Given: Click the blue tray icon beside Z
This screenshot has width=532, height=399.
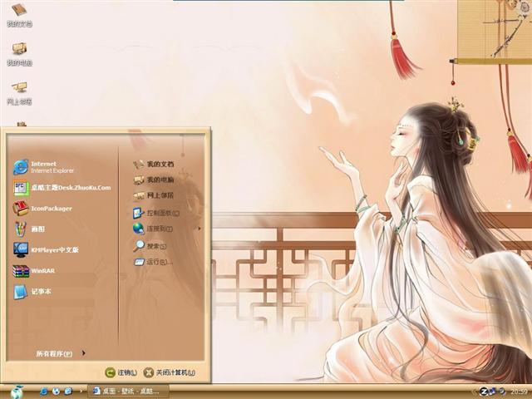Looking at the screenshot, I should click(493, 392).
